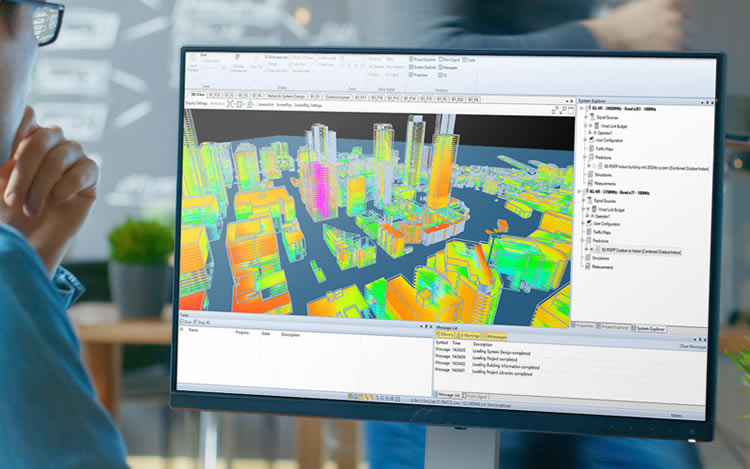The image size is (750, 469).
Task: Collapse Predictions under the 28000MHz system
Action: pyautogui.click(x=585, y=157)
